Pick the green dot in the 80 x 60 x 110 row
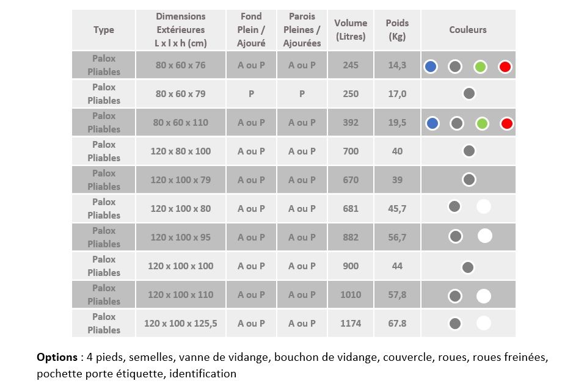 click(x=483, y=124)
